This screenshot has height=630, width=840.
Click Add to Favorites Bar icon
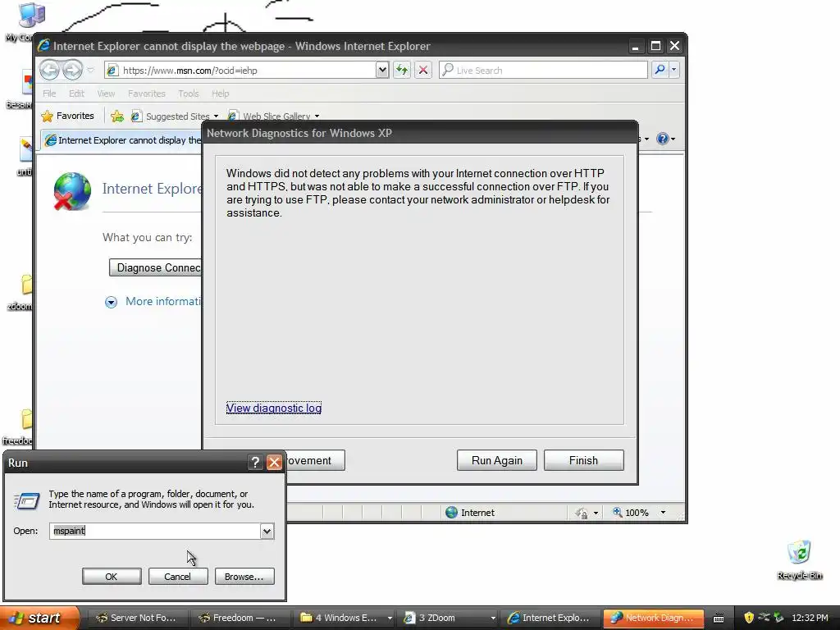point(116,116)
